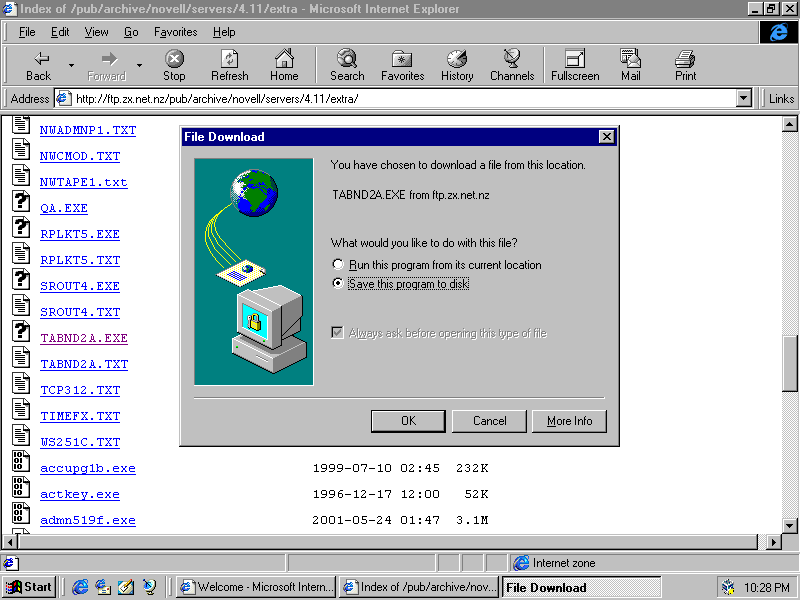Open the WS251C.TXT link

coord(80,442)
